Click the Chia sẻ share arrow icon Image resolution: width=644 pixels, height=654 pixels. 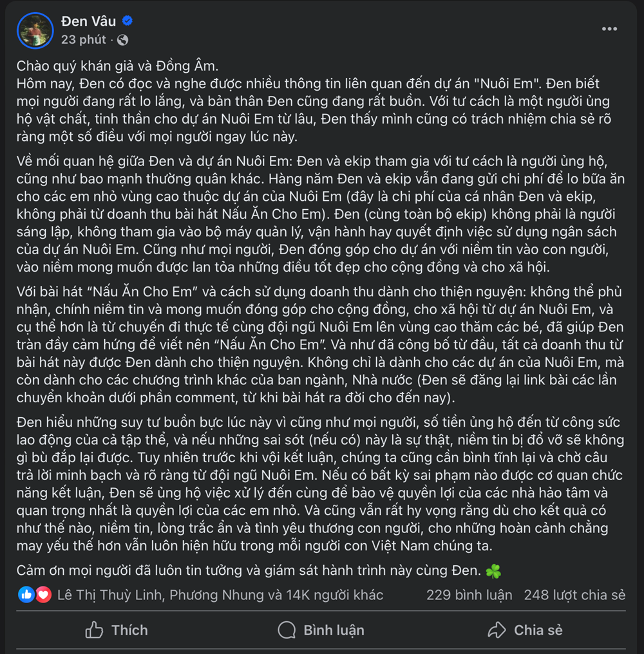pyautogui.click(x=497, y=630)
